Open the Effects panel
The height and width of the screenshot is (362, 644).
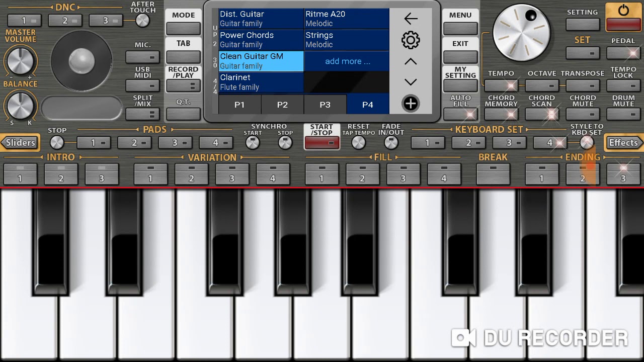tap(623, 142)
